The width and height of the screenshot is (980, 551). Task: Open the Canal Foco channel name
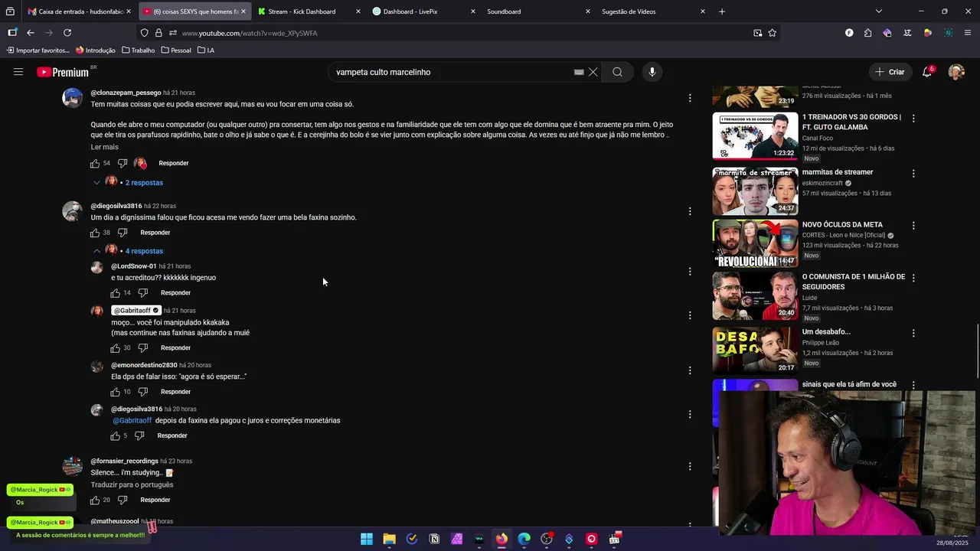point(818,139)
